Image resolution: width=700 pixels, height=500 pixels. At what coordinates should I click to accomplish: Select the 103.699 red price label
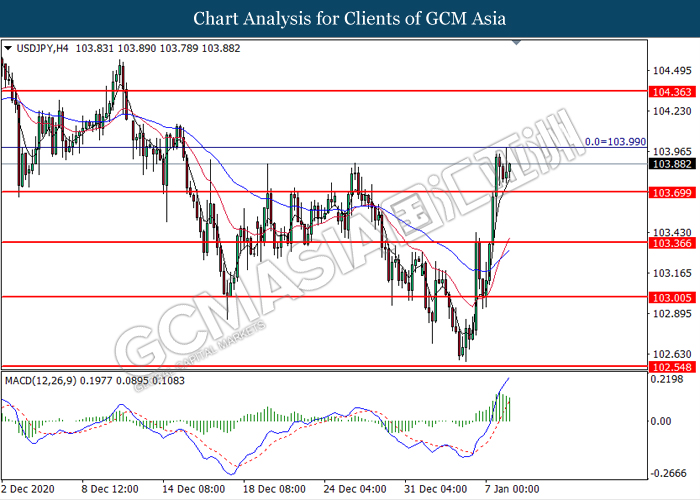coord(671,193)
